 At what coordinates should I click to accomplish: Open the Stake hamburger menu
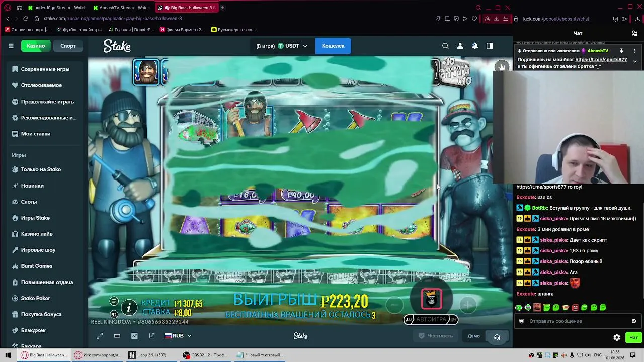point(11,46)
